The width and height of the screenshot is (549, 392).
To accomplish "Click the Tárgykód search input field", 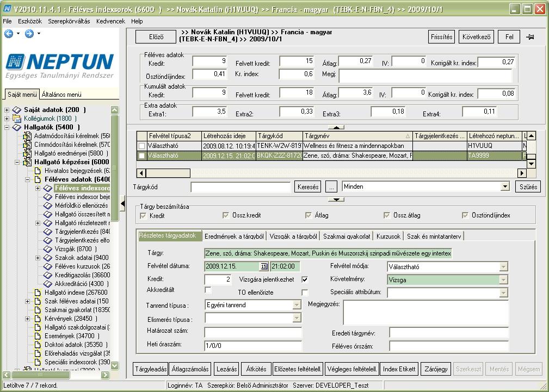I will click(x=240, y=187).
